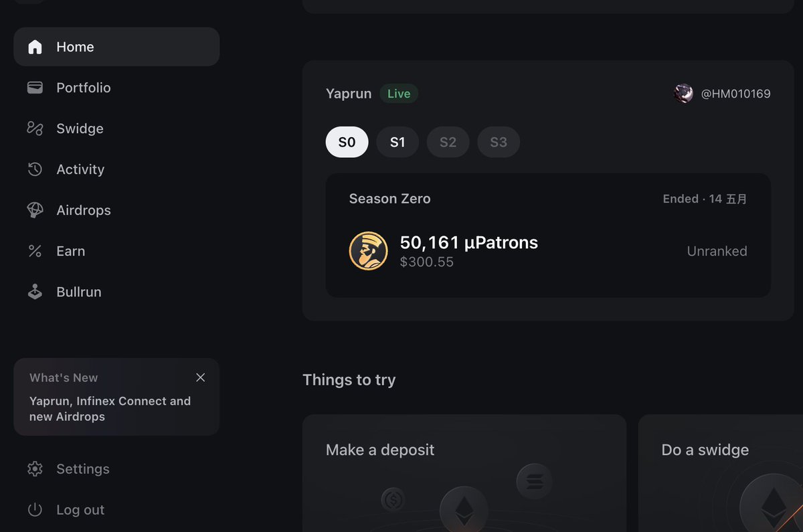803x532 pixels.
Task: Select the S3 season tab
Action: tap(499, 142)
